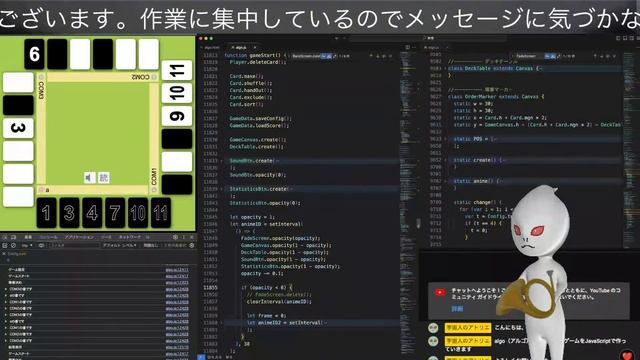Go to previous match in right find widget
The height and width of the screenshot is (360, 640).
tap(596, 56)
